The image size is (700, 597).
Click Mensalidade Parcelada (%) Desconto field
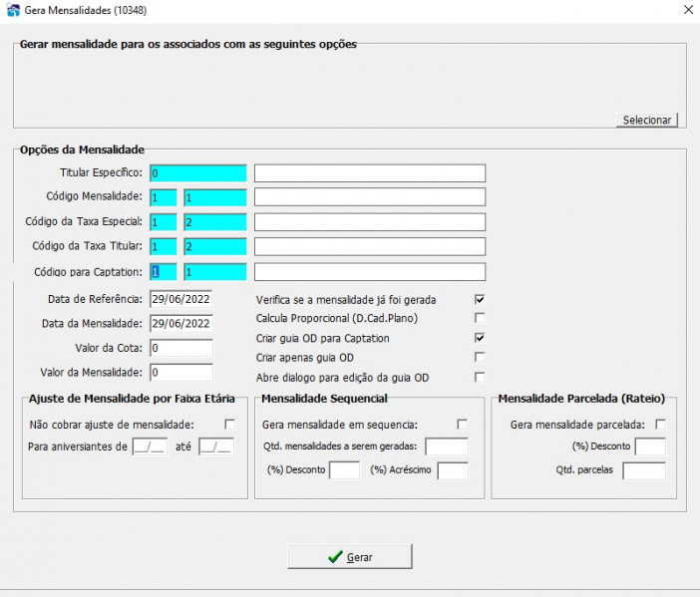(650, 447)
